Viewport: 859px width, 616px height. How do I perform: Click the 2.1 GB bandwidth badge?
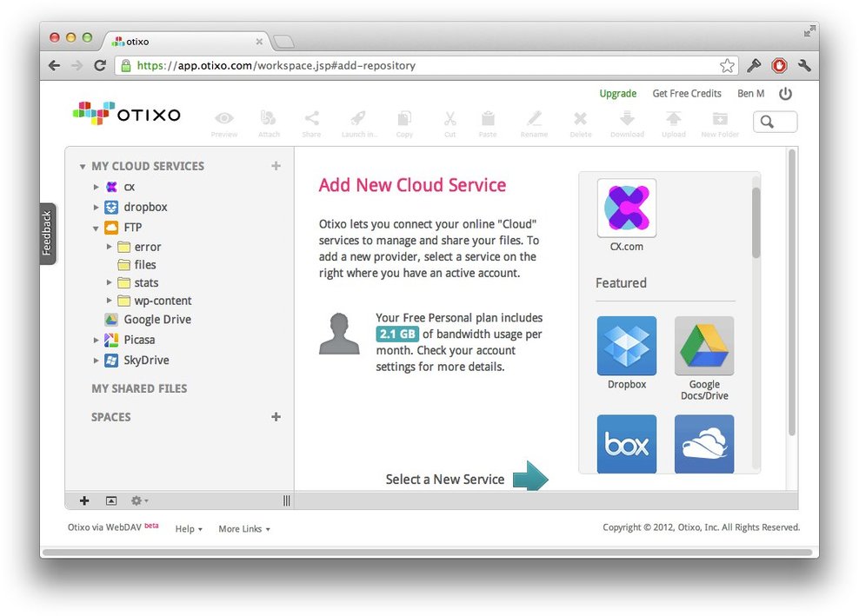pos(397,334)
